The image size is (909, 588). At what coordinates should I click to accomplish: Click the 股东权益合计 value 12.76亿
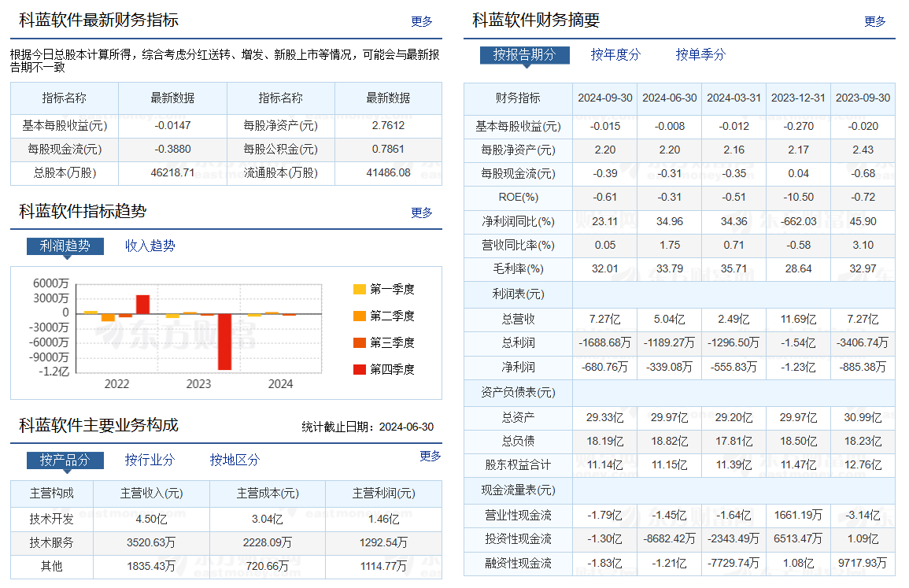click(863, 465)
